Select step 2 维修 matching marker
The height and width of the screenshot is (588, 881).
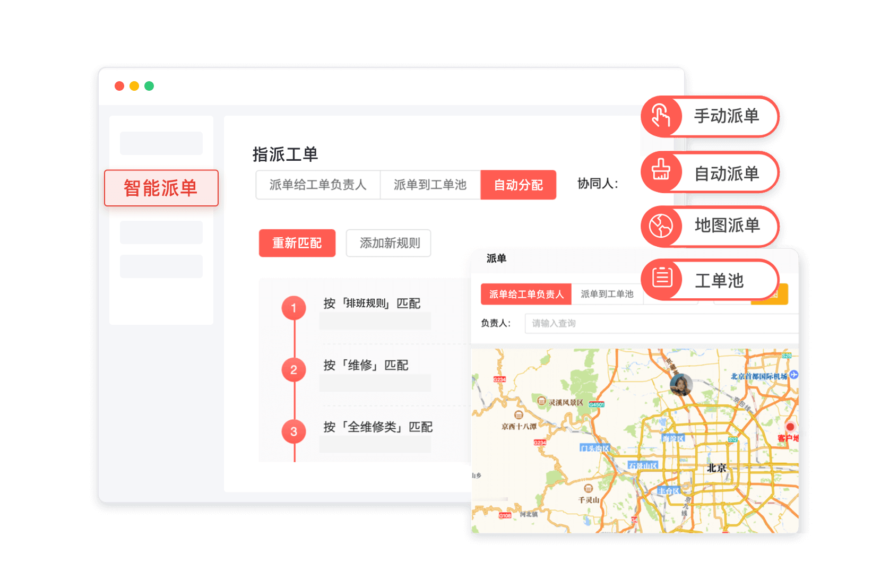click(293, 370)
